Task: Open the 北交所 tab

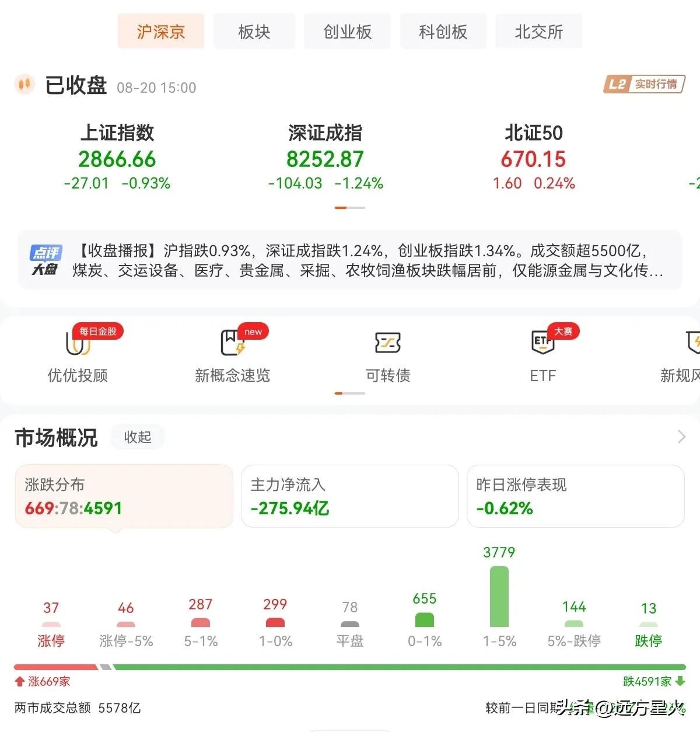Action: (539, 32)
